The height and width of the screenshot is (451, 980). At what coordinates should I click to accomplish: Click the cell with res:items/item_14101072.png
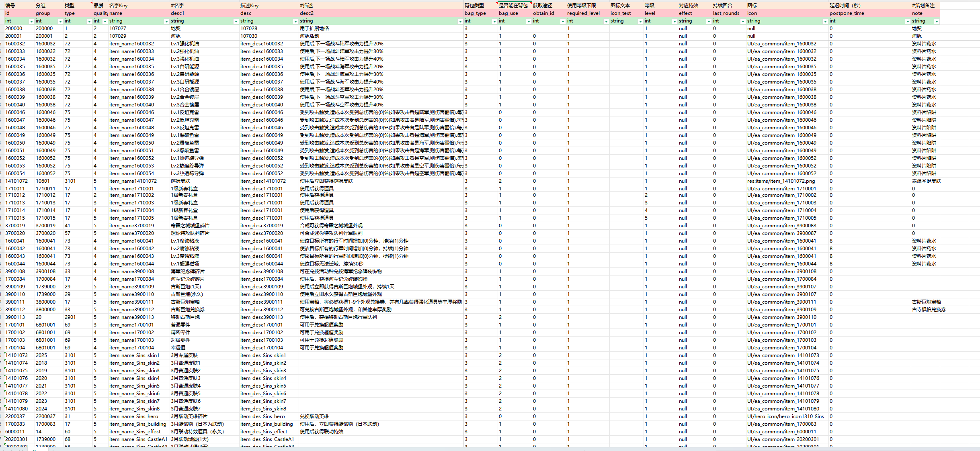pyautogui.click(x=781, y=181)
